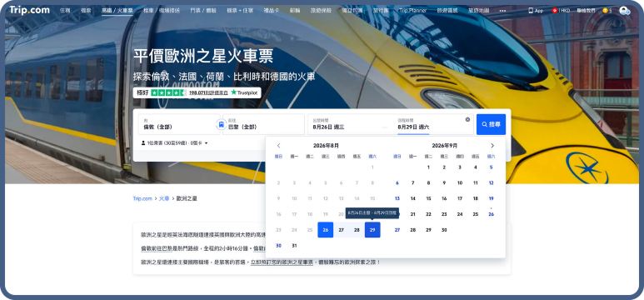Edit the departure station field 倫敦（全部）
This screenshot has height=300, width=644.
[x=179, y=124]
